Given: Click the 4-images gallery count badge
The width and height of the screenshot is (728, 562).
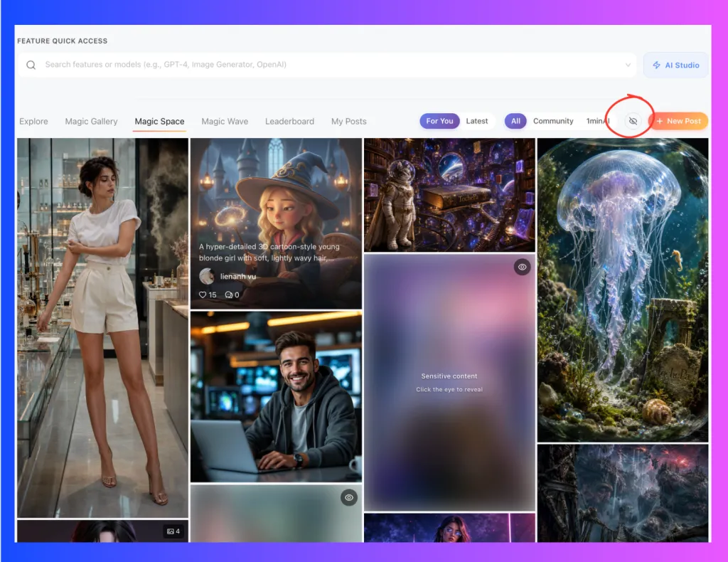Looking at the screenshot, I should 173,531.
